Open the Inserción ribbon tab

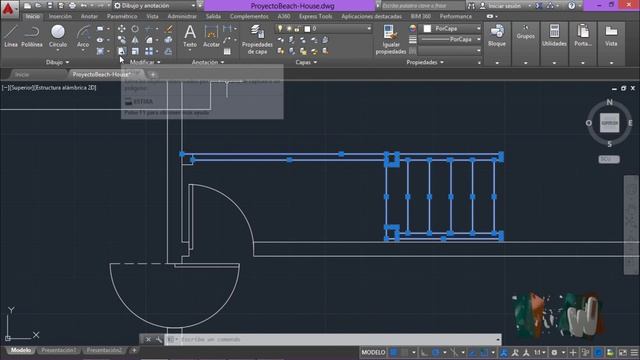tap(60, 16)
